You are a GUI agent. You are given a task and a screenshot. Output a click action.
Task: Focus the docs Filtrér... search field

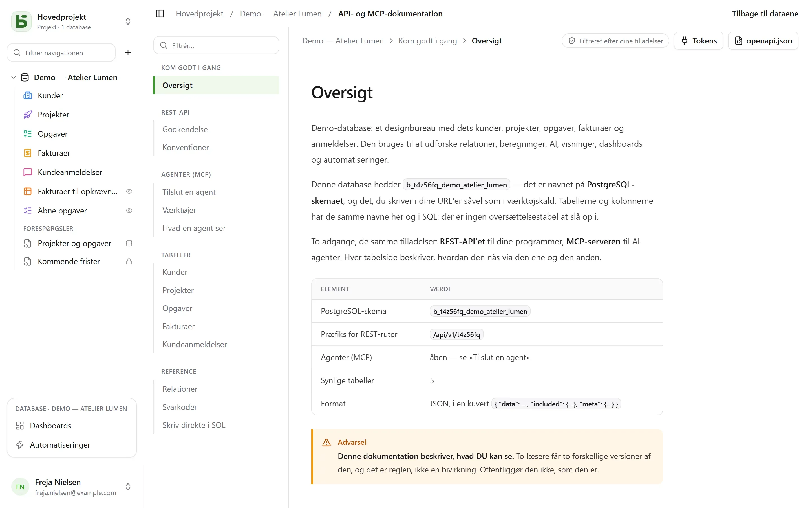point(216,45)
